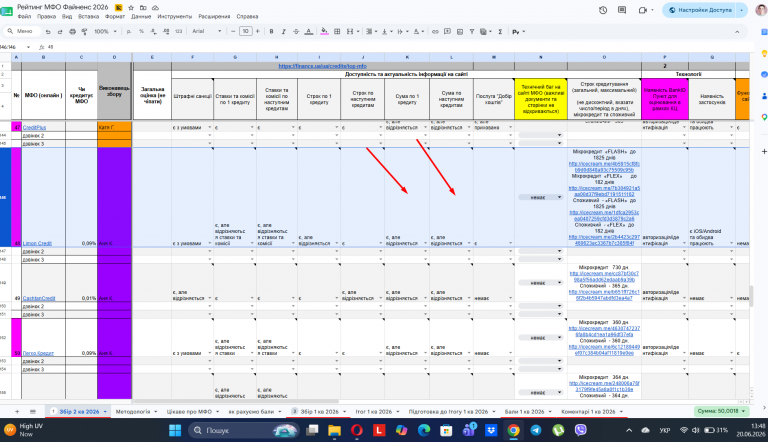768x442 pixels.
Task: Open the fill color bucket
Action: pos(324,31)
